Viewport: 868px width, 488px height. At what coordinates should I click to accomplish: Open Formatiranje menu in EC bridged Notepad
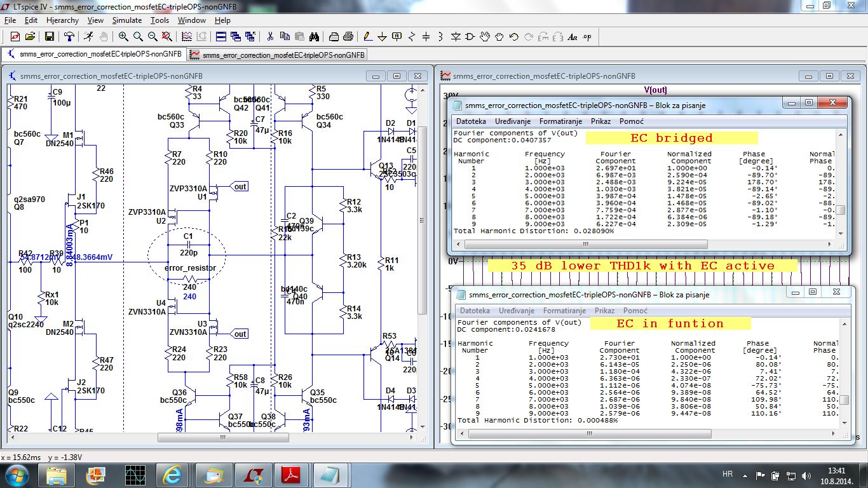coord(561,121)
